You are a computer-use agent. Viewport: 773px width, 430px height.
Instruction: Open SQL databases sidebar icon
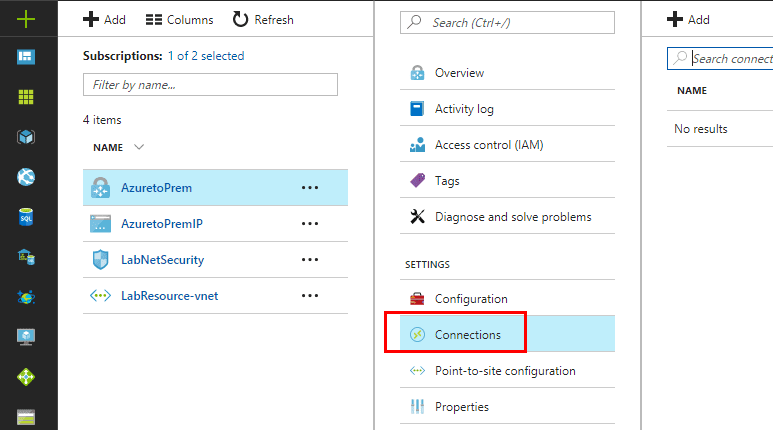[27, 217]
